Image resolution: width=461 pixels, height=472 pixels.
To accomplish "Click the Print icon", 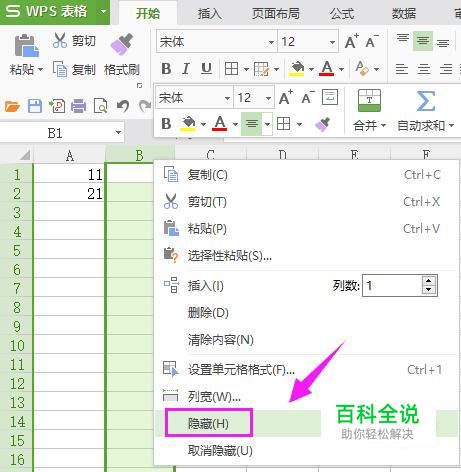I will pyautogui.click(x=78, y=106).
